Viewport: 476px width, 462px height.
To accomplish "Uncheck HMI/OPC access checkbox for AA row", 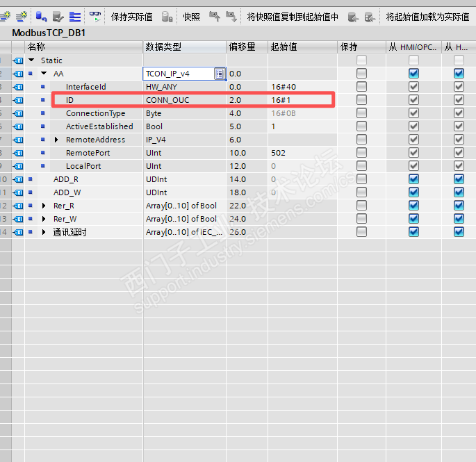I will [x=413, y=74].
